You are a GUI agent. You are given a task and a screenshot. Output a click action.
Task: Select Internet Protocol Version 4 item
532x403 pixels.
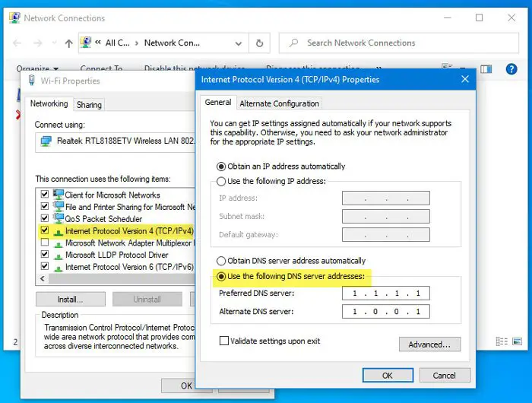(x=129, y=231)
